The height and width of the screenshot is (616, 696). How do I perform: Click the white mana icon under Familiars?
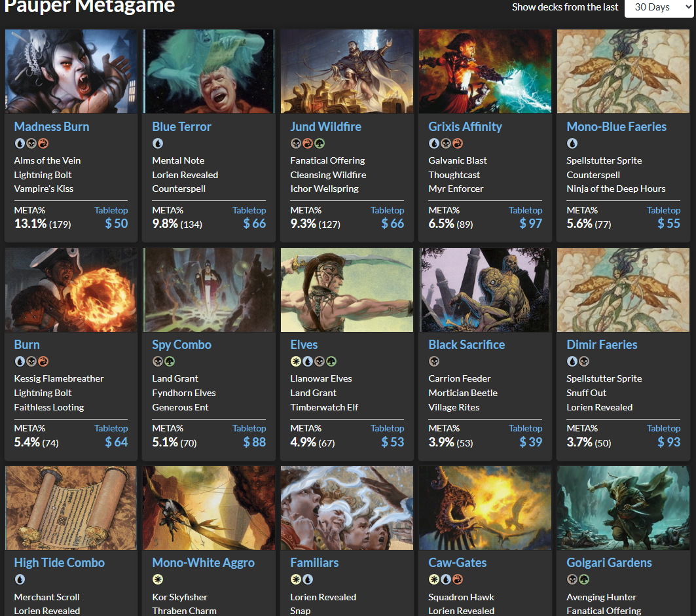click(296, 579)
